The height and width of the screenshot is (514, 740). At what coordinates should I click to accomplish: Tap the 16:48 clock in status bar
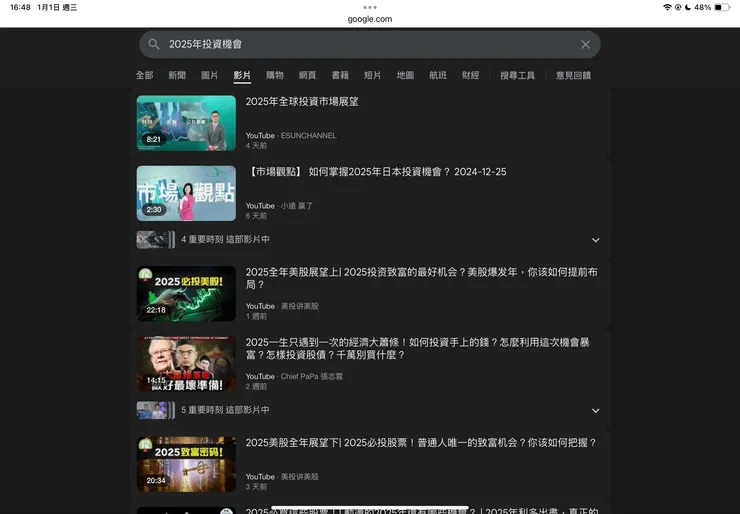[x=20, y=7]
